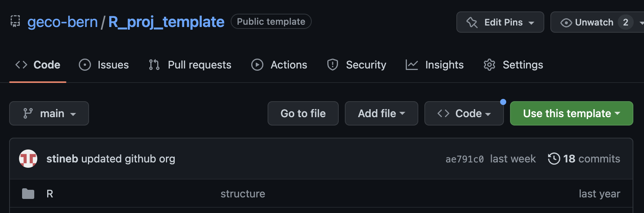
Task: Open the Code clone dropdown button
Action: [464, 113]
